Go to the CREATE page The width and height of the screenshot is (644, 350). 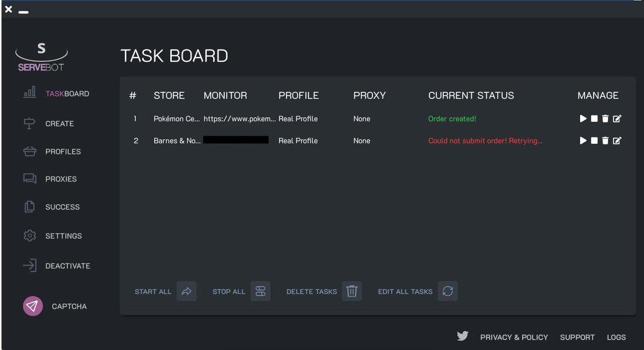pos(60,123)
